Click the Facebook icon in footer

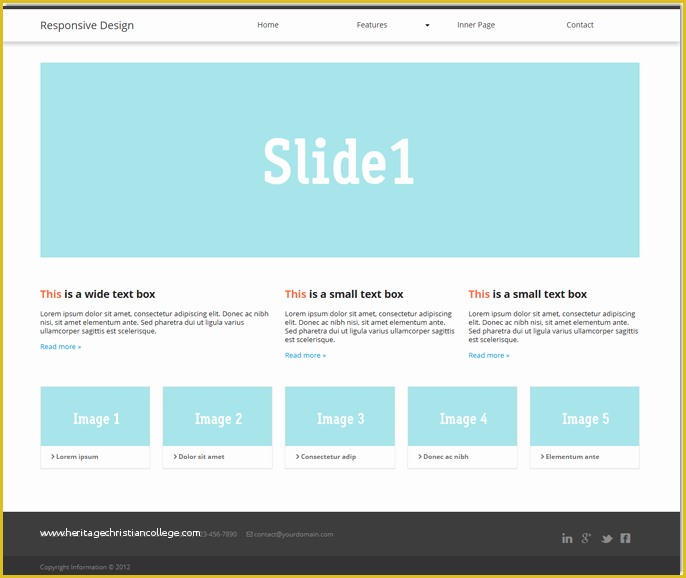625,538
